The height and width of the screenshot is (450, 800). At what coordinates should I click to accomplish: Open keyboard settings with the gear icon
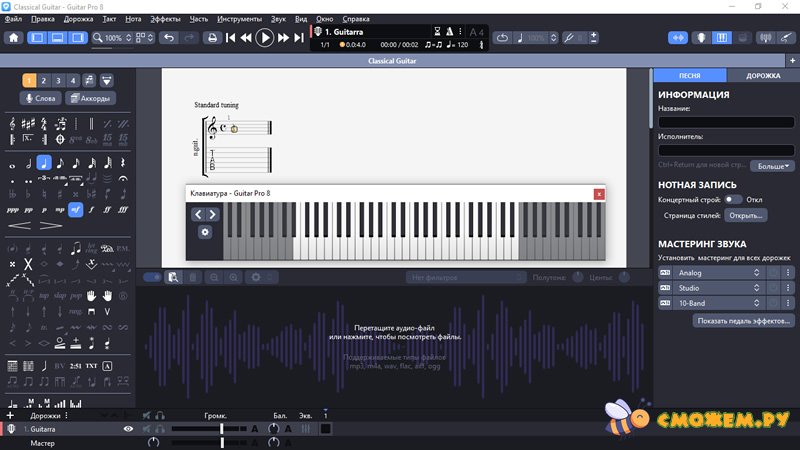pos(205,232)
